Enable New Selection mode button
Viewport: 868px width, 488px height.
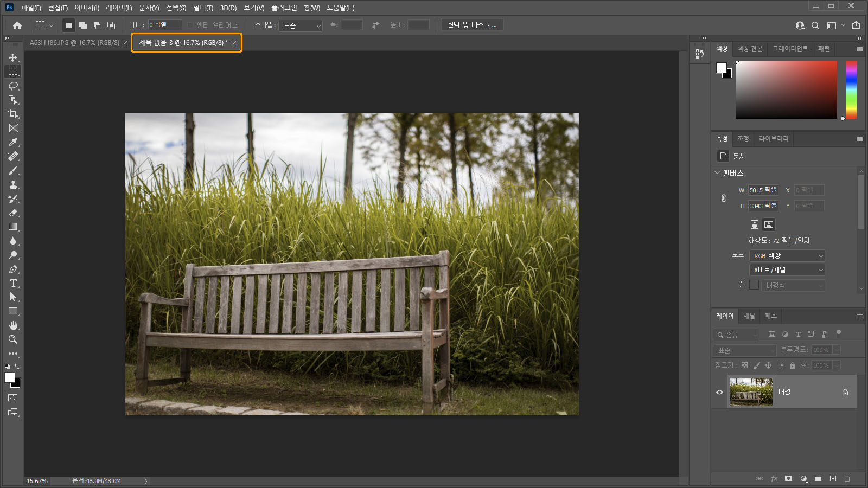tap(68, 25)
